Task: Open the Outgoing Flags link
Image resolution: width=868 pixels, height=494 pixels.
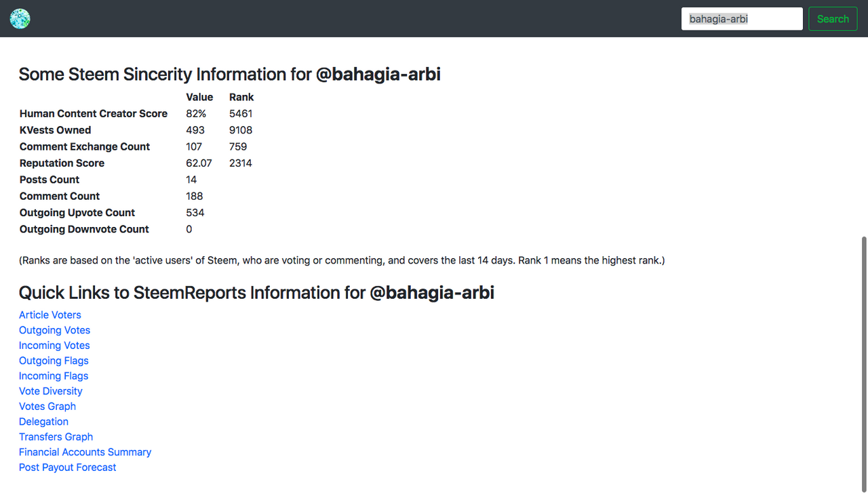Action: coord(54,361)
